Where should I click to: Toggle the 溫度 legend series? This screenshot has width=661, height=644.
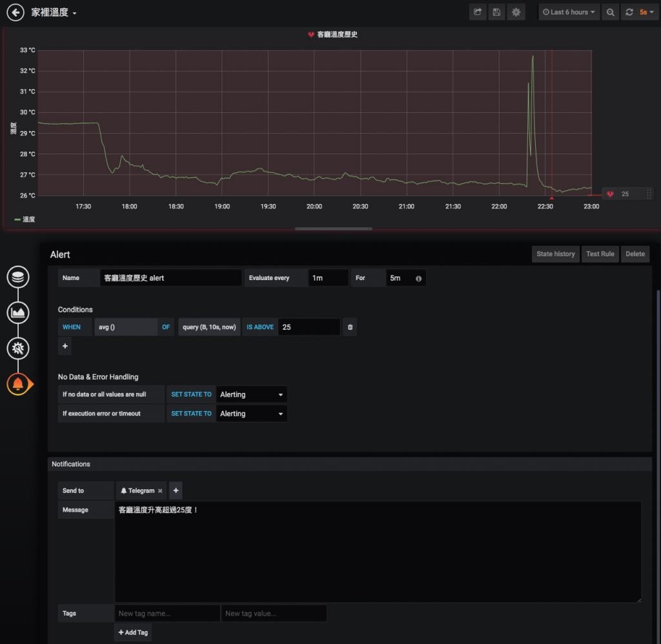coord(25,219)
